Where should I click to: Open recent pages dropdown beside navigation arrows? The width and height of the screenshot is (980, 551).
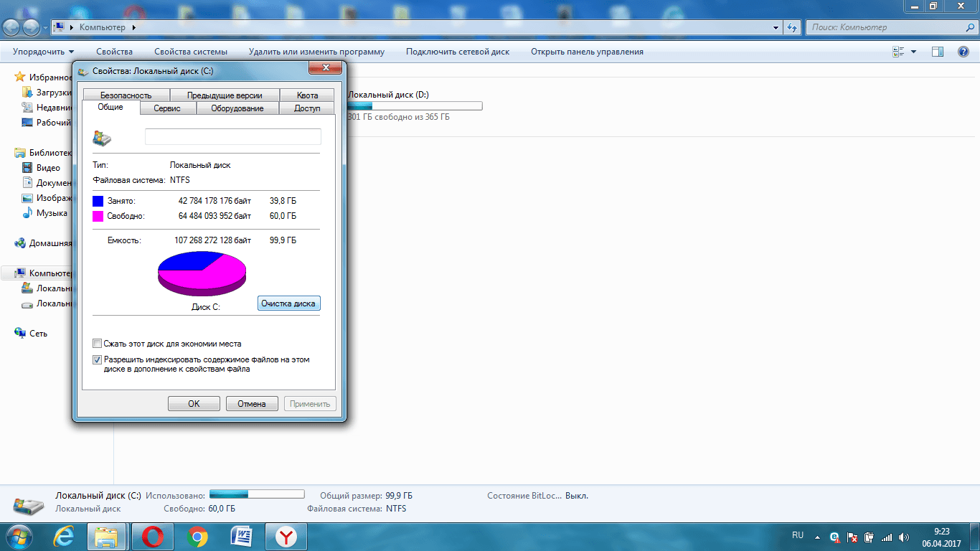click(x=45, y=28)
